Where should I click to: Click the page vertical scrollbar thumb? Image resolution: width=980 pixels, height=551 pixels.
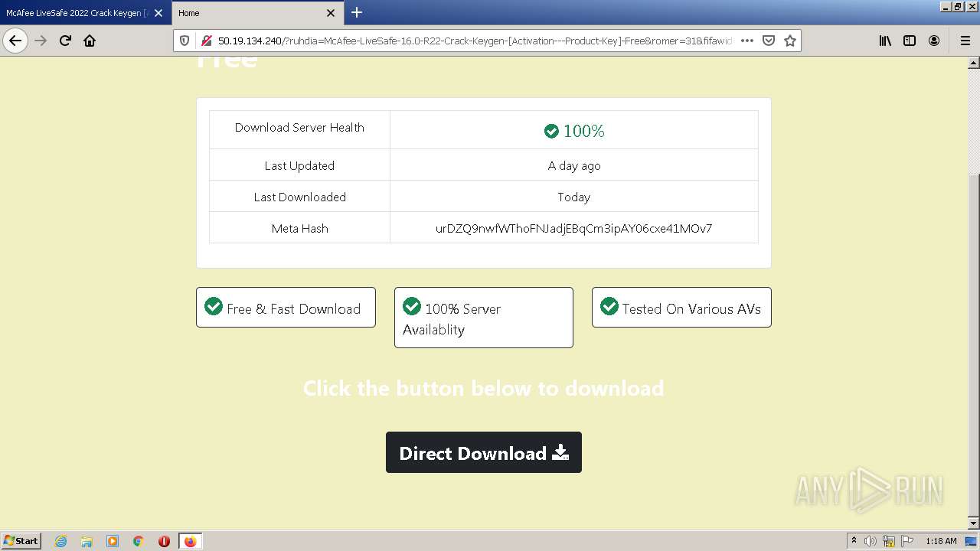point(974,344)
